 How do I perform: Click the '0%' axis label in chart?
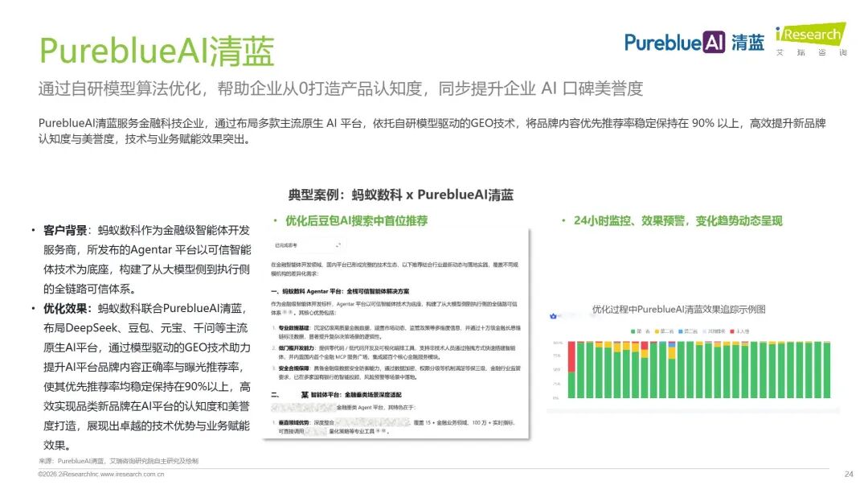[x=556, y=398]
